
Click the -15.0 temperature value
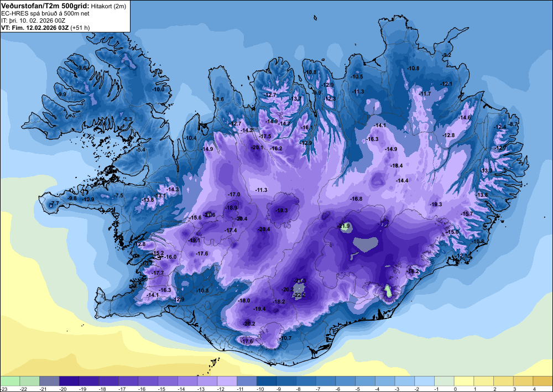pos(452,232)
